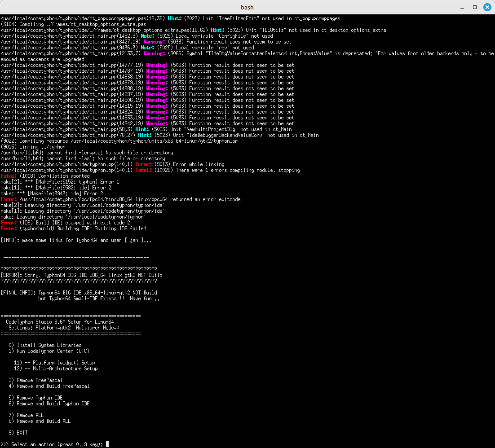Image resolution: width=495 pixels, height=448 pixels.
Task: Click menu line "1) Run CodeTyphon Center (CTC)"
Action: pyautogui.click(x=49, y=351)
